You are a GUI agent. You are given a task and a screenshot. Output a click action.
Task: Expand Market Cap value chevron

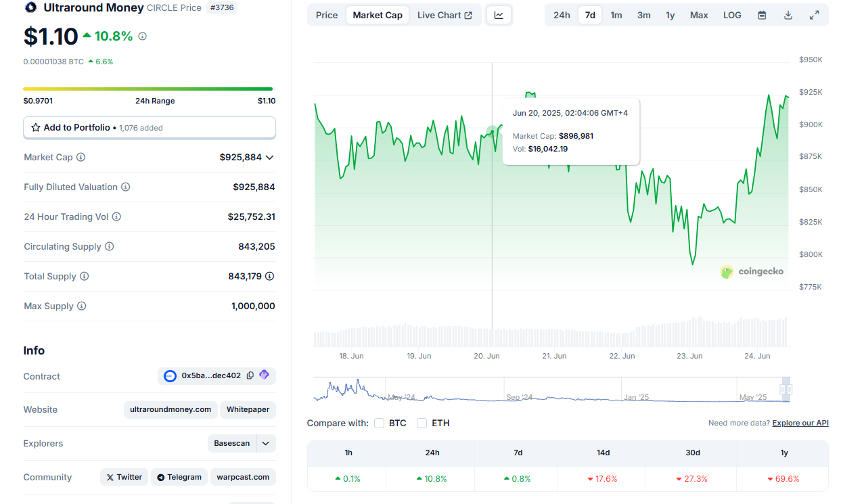[269, 157]
